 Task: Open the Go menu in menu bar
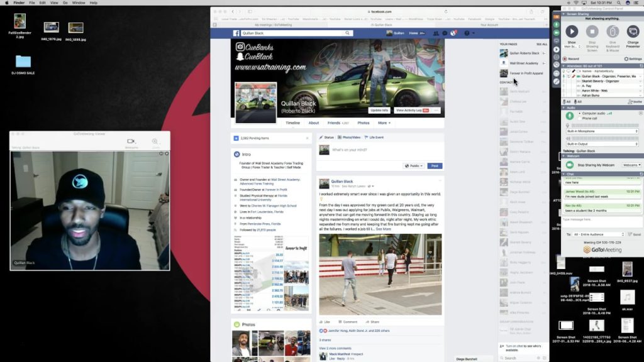coord(65,3)
